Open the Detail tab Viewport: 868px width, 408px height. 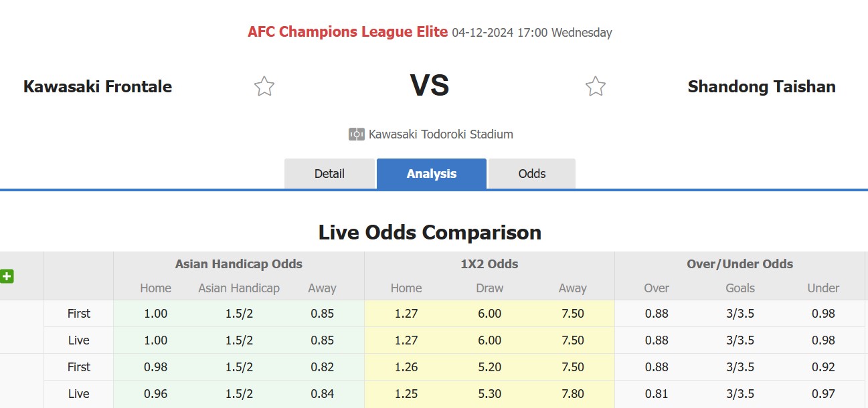pos(329,174)
